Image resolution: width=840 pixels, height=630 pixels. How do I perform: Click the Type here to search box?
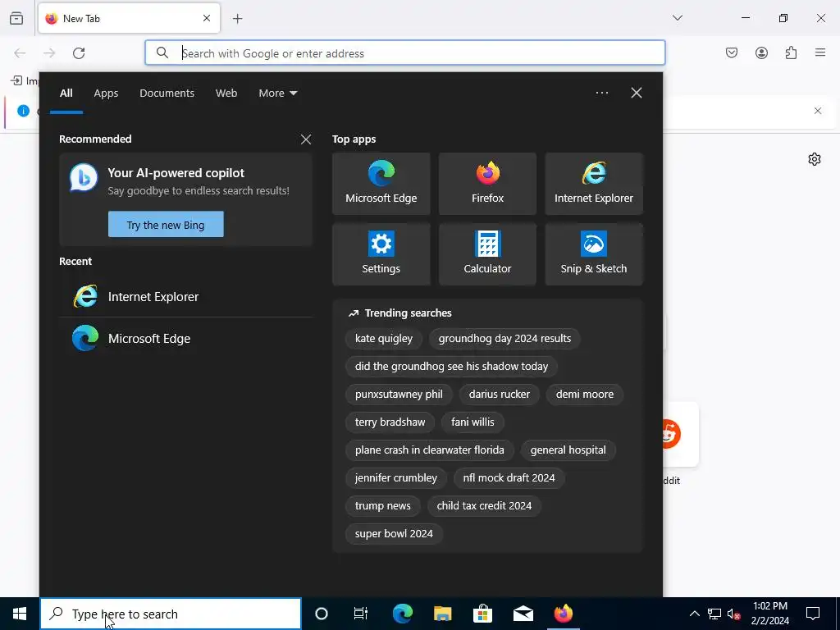(171, 614)
